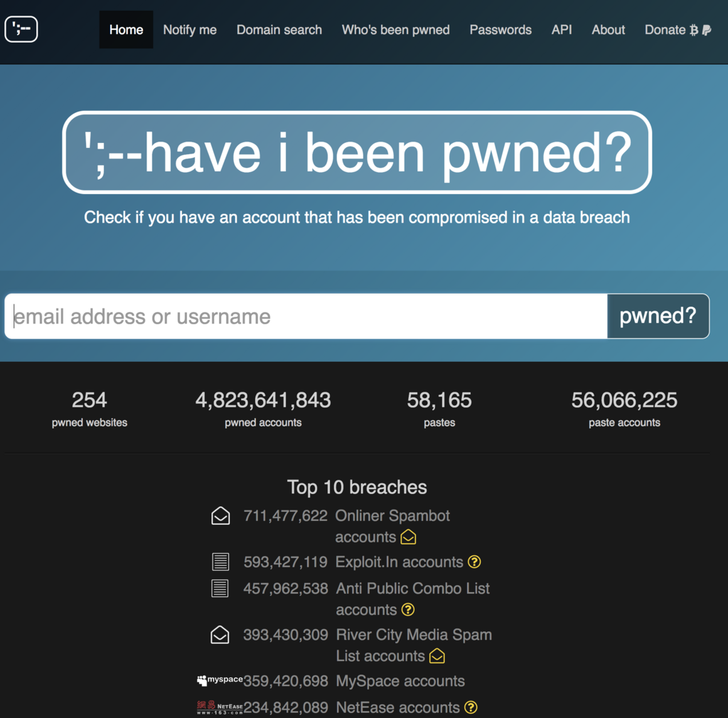
Task: Click the Top 10 breaches heading
Action: click(357, 487)
